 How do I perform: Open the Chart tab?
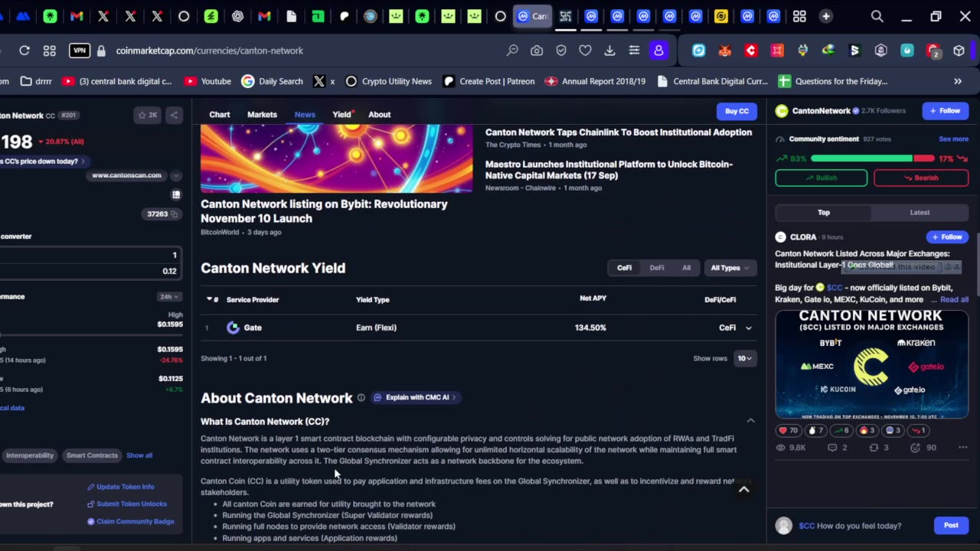(220, 114)
